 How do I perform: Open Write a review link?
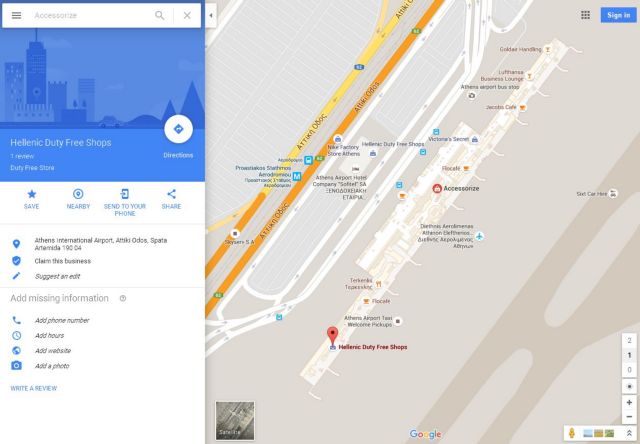point(34,388)
